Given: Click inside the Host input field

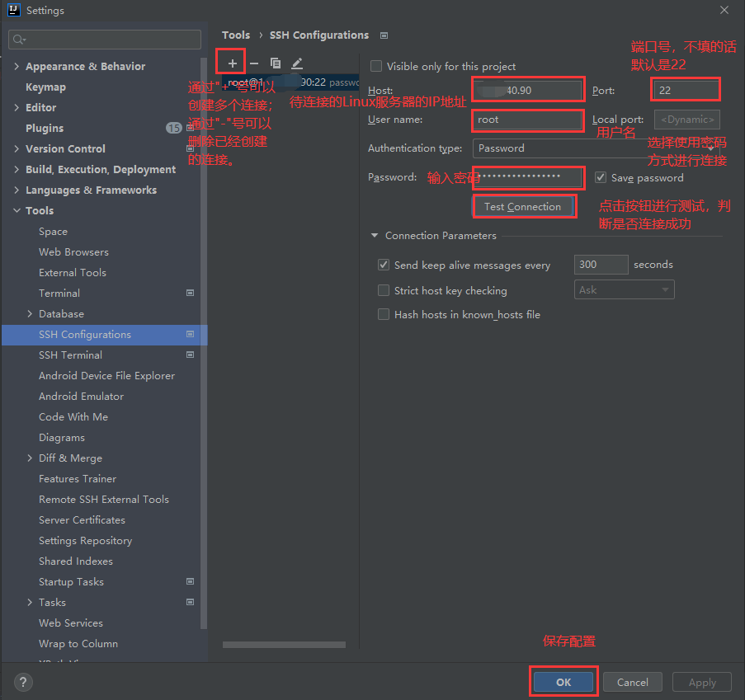Looking at the screenshot, I should point(528,90).
